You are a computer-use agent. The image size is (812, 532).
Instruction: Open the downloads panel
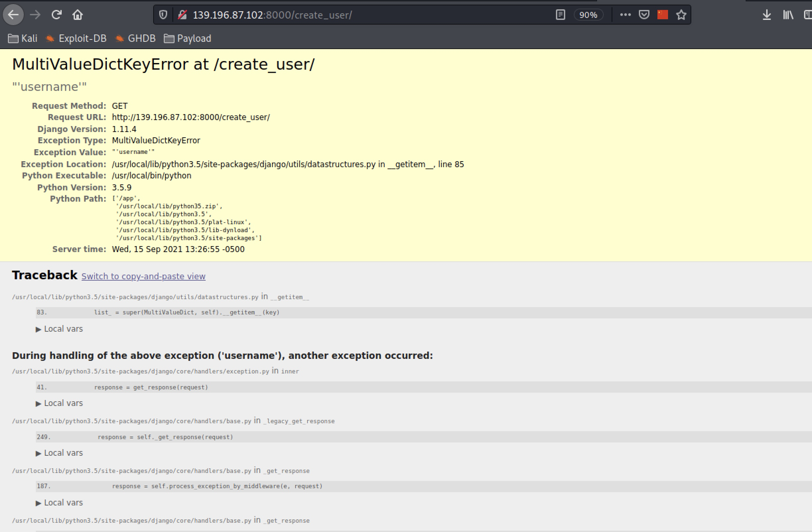[x=767, y=15]
